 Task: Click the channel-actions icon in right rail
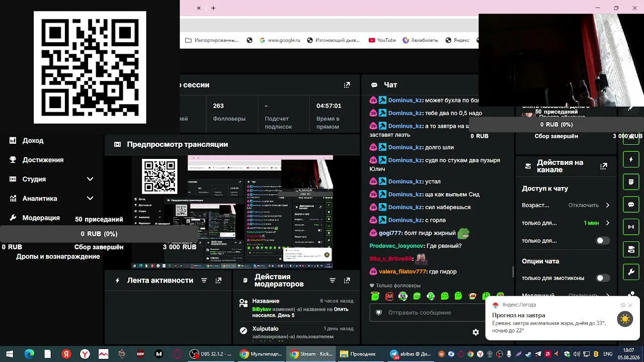[x=631, y=249]
